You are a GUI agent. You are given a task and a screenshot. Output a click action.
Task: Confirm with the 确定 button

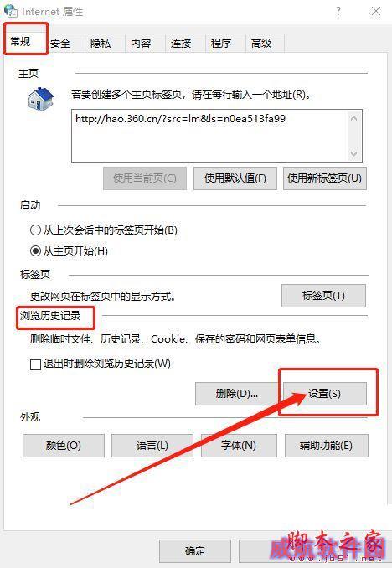195,551
